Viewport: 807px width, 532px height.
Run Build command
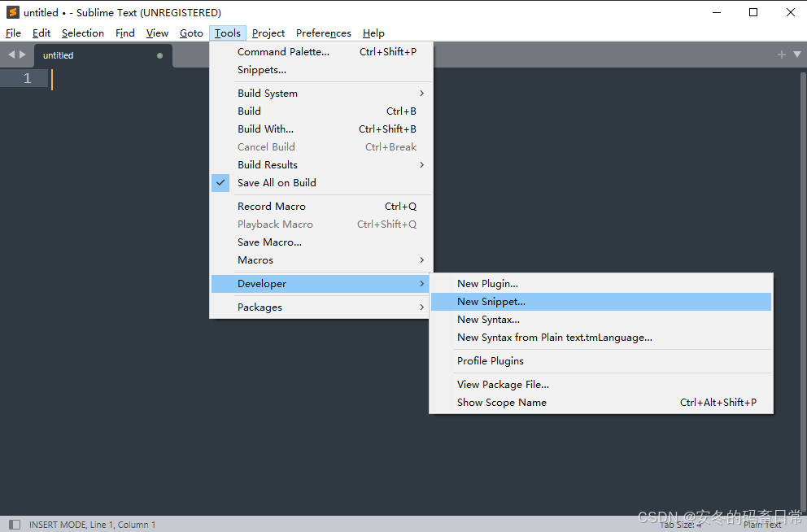click(321, 111)
